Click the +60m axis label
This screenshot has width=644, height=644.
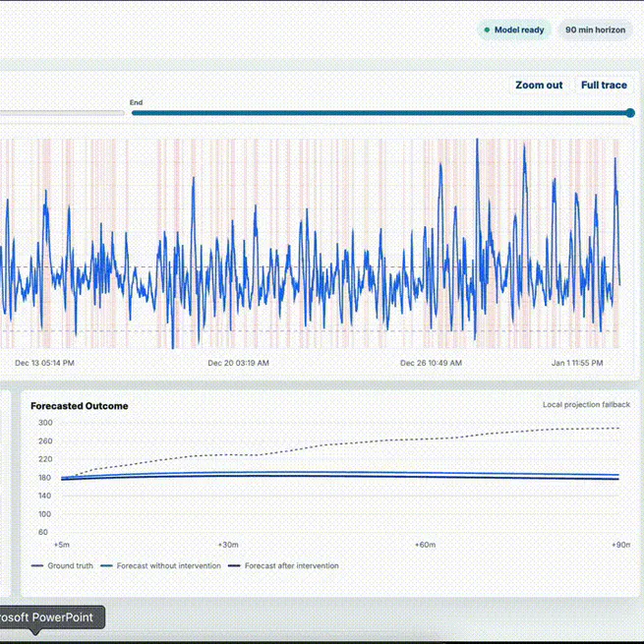tap(425, 545)
